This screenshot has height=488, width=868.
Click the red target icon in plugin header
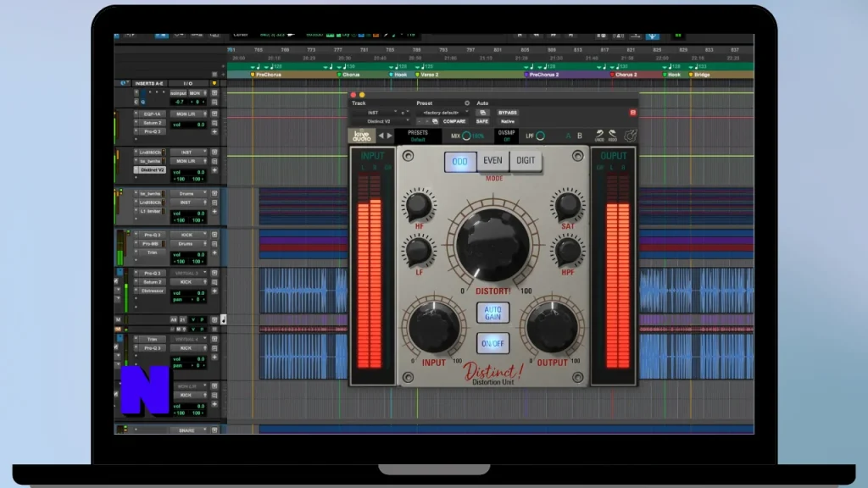[x=632, y=113]
